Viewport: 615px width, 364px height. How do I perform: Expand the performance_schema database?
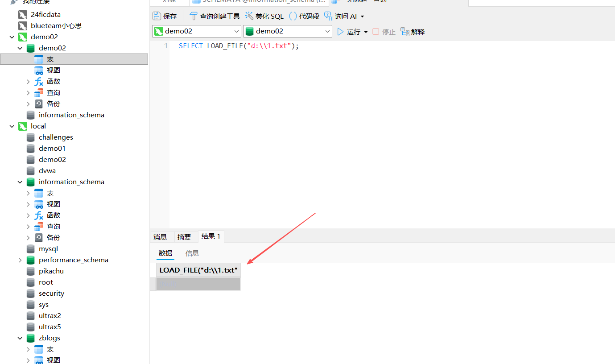(20, 260)
